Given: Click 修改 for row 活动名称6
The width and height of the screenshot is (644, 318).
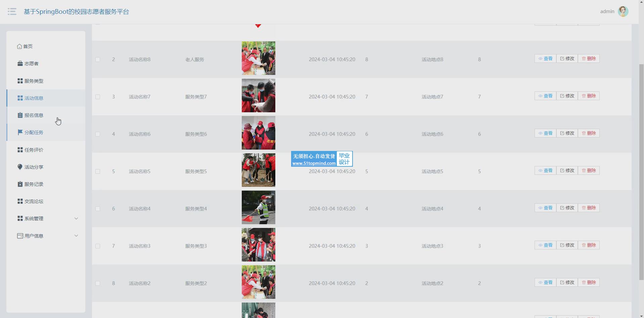Looking at the screenshot, I should [x=567, y=133].
